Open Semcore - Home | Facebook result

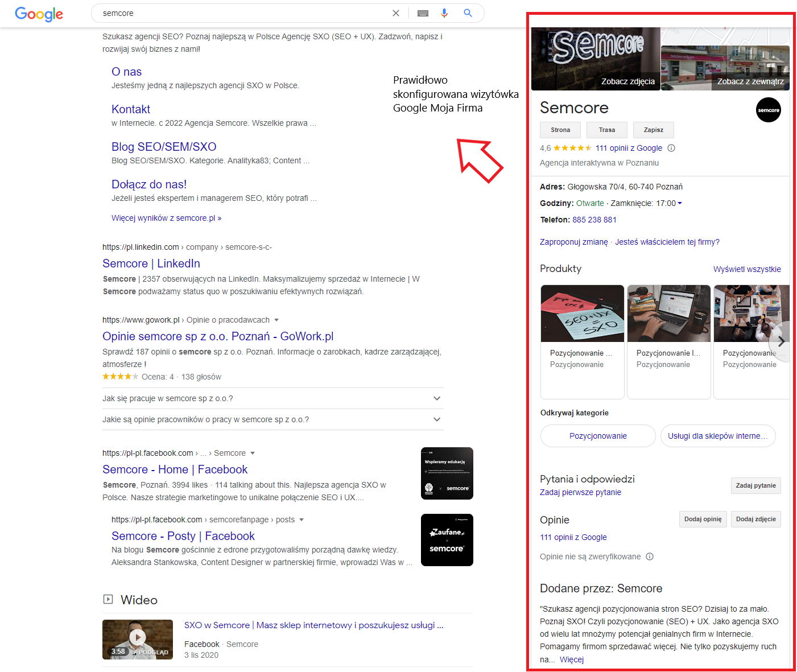[x=175, y=469]
